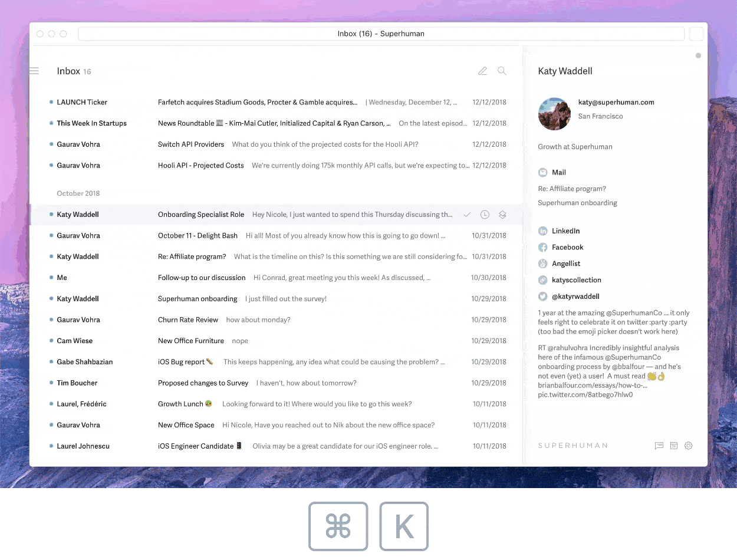737x560 pixels.
Task: Click the LinkedIn icon in the contact panel
Action: point(543,231)
